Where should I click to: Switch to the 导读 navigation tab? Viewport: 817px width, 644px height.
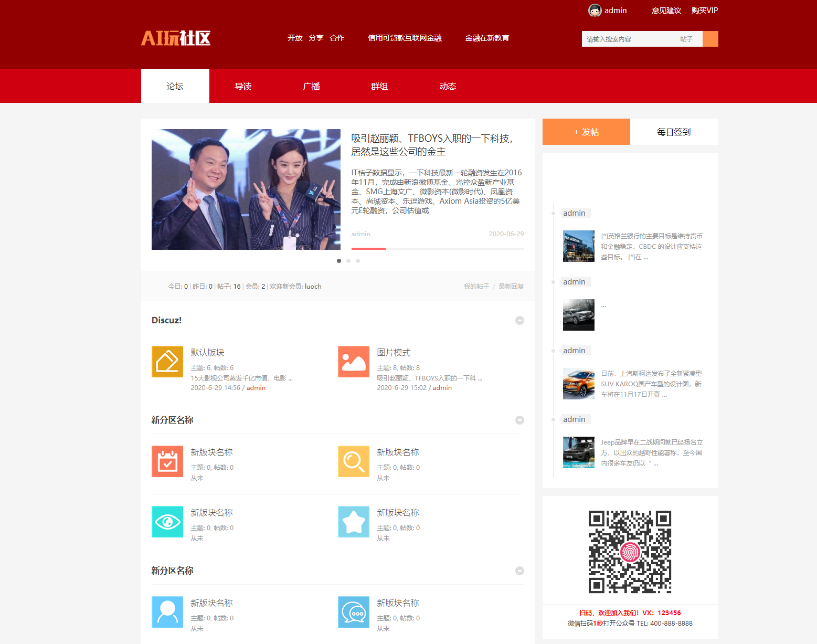click(243, 86)
